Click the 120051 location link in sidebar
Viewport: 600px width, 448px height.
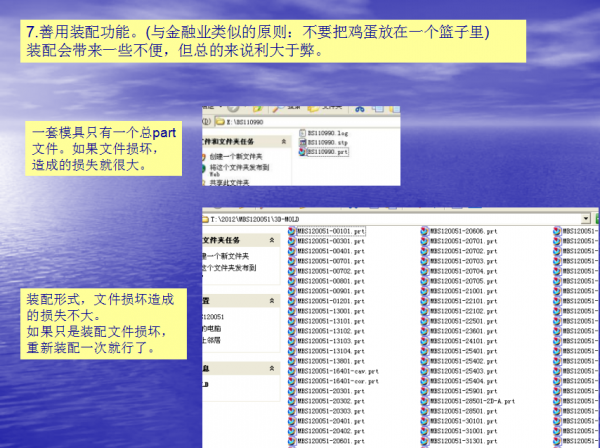pyautogui.click(x=213, y=317)
